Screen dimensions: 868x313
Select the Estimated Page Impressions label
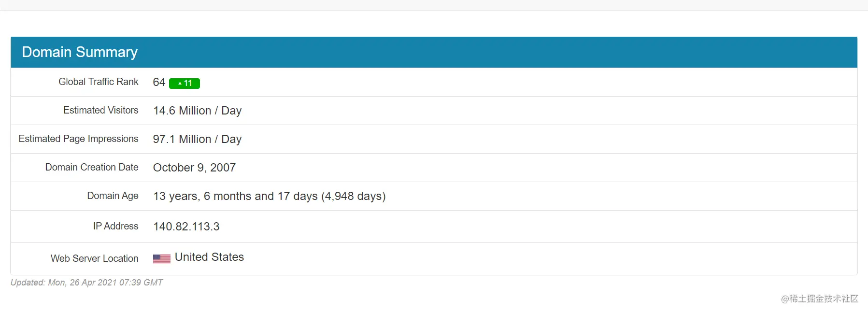(x=78, y=139)
